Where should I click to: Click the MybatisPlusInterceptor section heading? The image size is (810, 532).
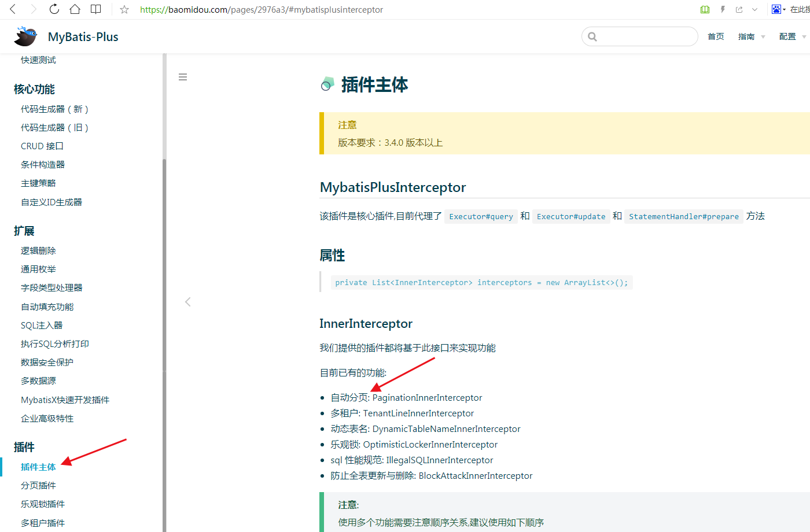[393, 187]
